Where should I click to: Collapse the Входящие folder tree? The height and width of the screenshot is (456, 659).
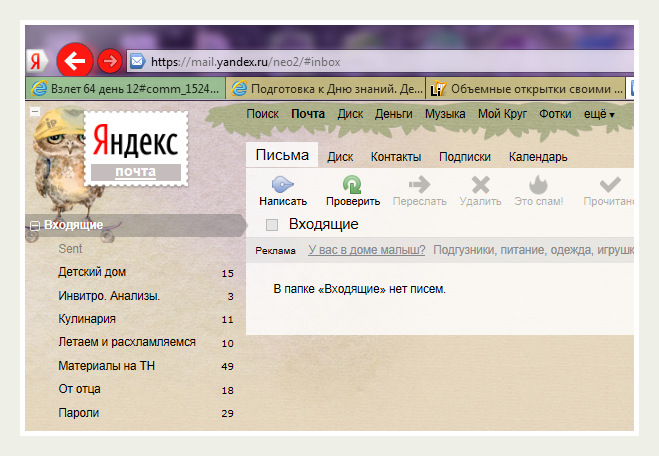click(x=35, y=225)
